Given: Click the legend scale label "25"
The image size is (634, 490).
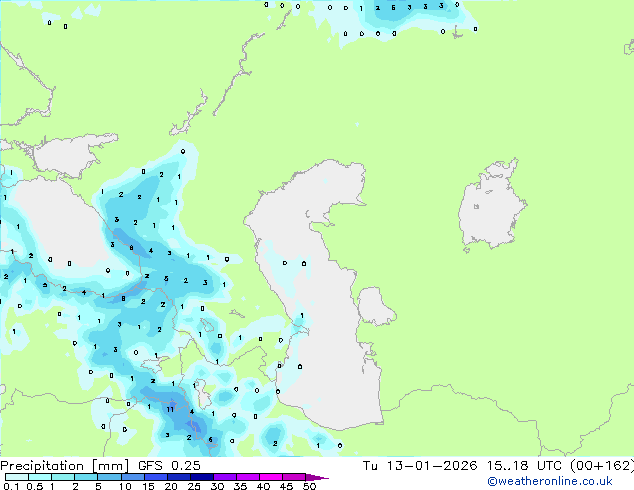Looking at the screenshot, I should coord(194,486).
